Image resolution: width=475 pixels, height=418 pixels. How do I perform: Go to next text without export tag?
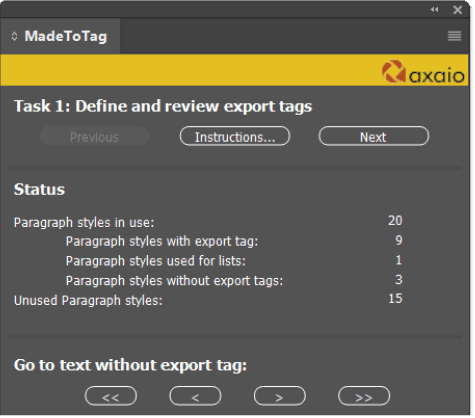point(279,397)
